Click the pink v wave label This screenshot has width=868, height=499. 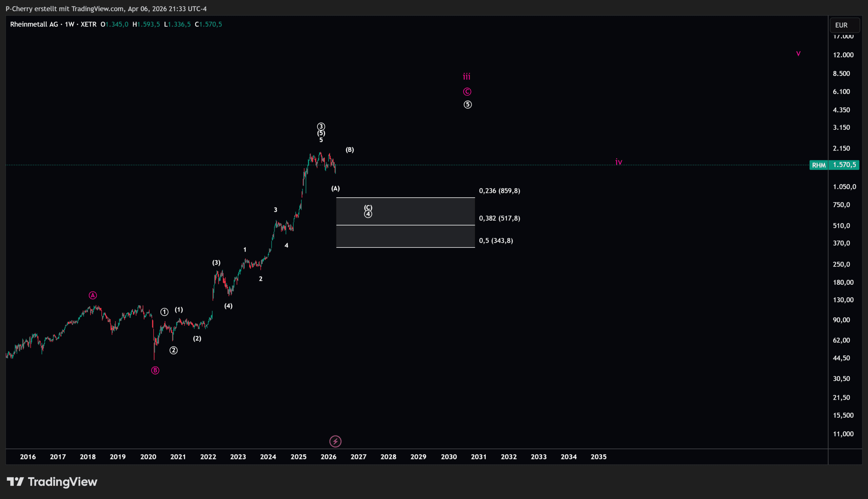point(798,54)
